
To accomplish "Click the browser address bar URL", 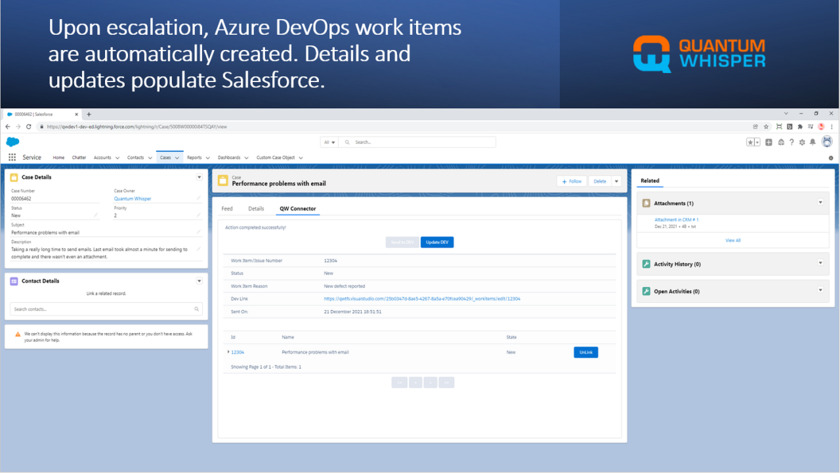I will (137, 127).
